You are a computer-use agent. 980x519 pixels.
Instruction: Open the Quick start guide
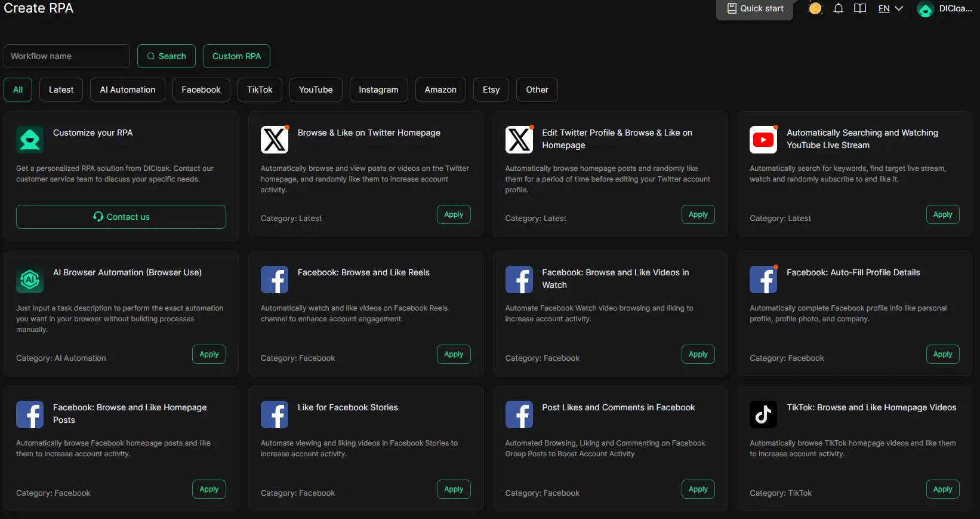754,9
